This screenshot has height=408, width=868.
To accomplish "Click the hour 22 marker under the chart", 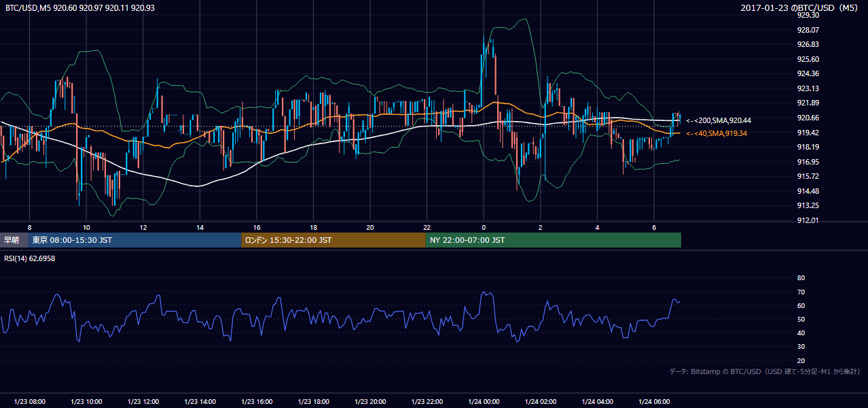I will click(427, 227).
